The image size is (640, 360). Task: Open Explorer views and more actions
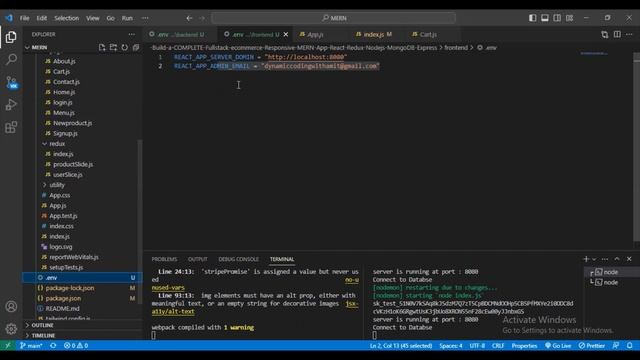pyautogui.click(x=131, y=34)
